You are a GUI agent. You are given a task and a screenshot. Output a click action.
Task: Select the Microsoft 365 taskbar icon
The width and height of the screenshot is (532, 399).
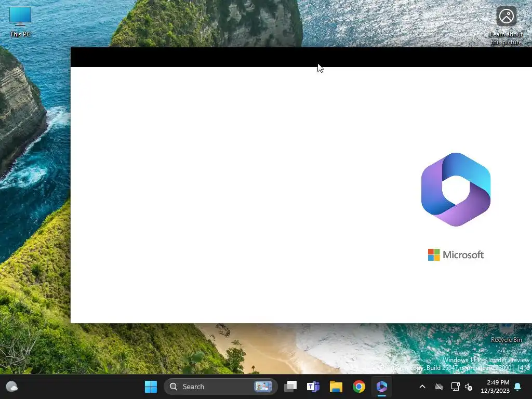[x=382, y=387]
